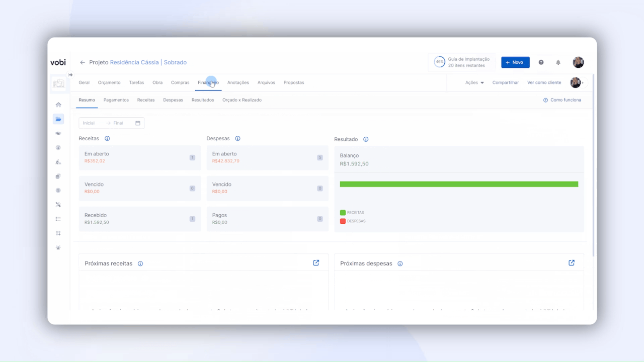This screenshot has height=362, width=644.
Task: Click the Final date field
Action: [118, 123]
